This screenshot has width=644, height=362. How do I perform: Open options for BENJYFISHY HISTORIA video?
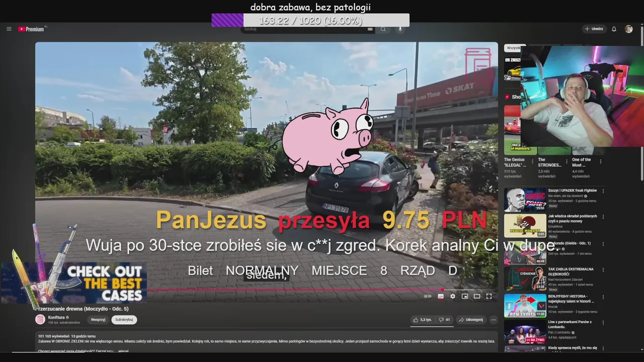[603, 297]
